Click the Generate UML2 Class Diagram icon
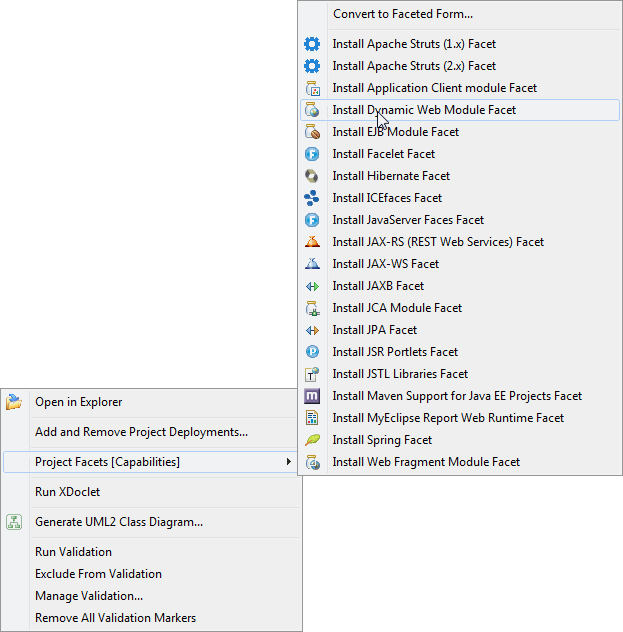 [14, 522]
